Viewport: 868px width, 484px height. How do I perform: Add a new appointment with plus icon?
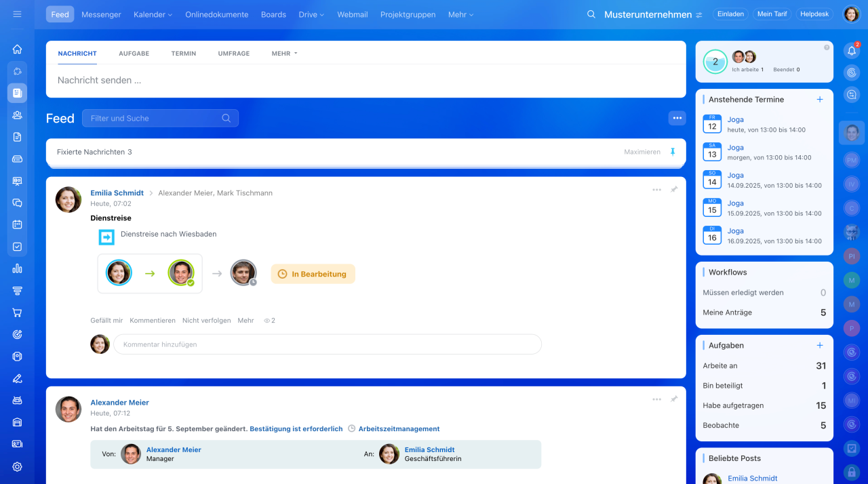[820, 99]
